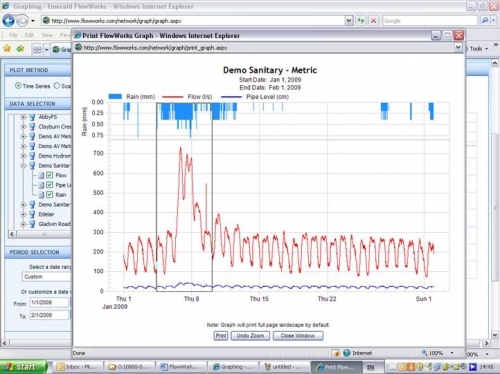Click the search magnifier next to Google box

(485, 21)
